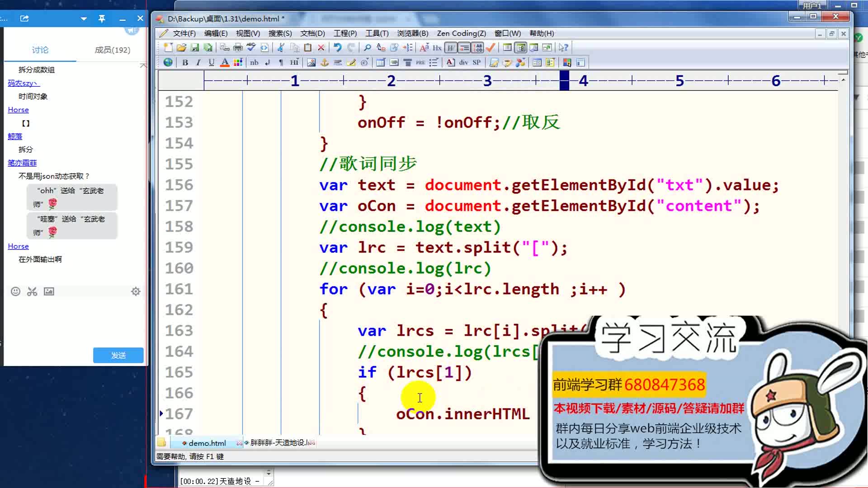This screenshot has width=868, height=488.
Task: Open the emoji picker in chat
Action: 15,291
